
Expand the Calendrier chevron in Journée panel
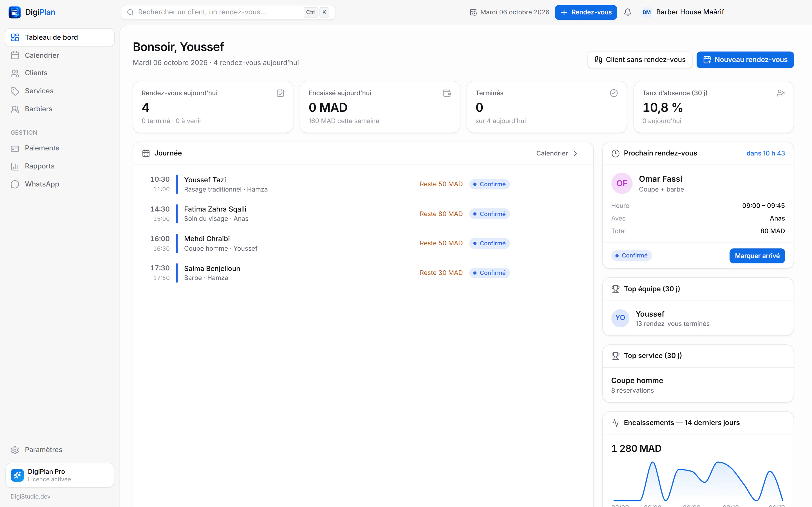tap(575, 153)
